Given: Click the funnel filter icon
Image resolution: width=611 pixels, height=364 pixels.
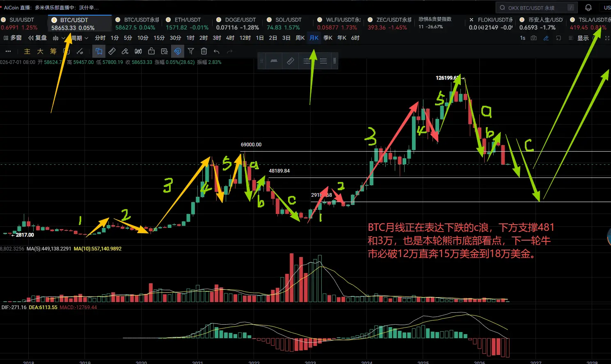Looking at the screenshot, I should [x=191, y=51].
